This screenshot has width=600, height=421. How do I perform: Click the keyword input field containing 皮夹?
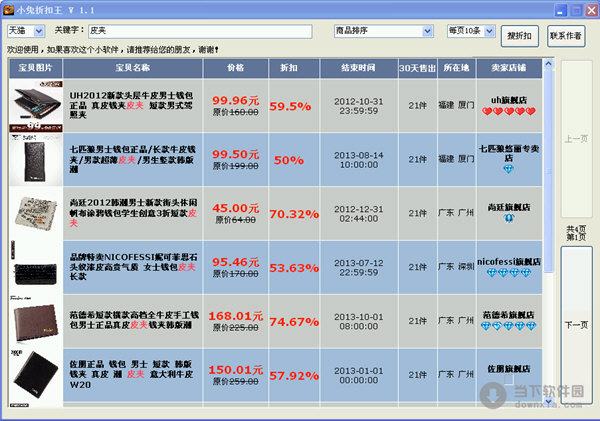tap(200, 31)
